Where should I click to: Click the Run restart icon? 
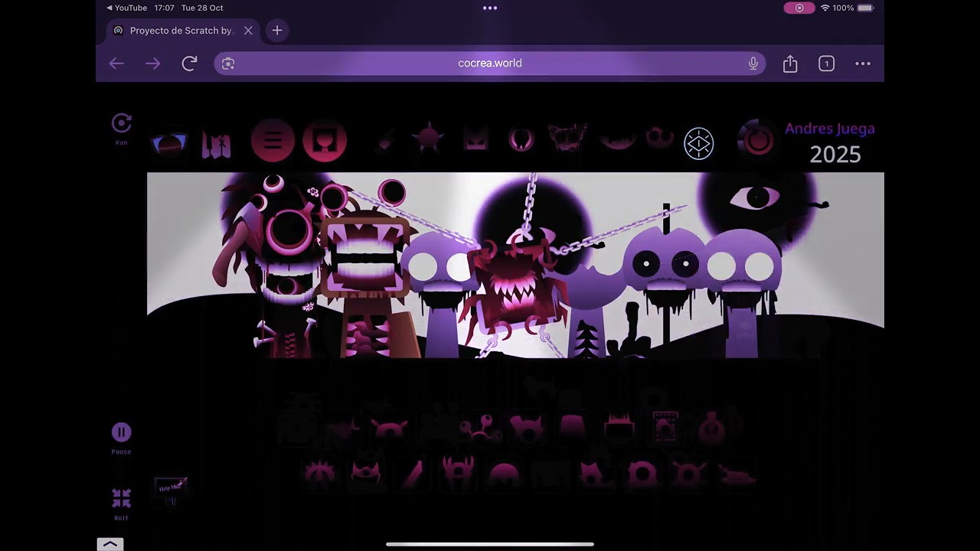pos(122,123)
